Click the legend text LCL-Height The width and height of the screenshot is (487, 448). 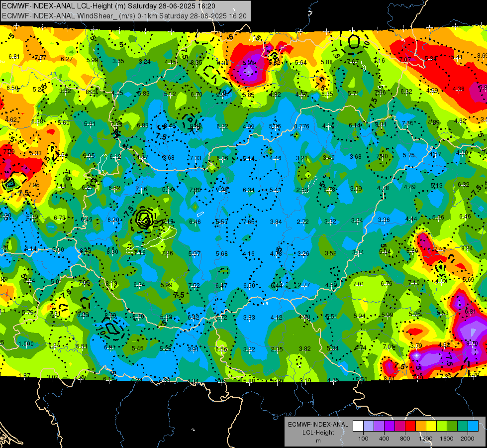(318, 433)
